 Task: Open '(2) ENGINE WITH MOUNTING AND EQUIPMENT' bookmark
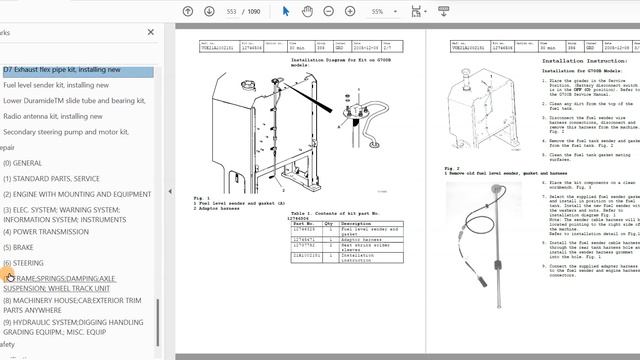point(77,194)
